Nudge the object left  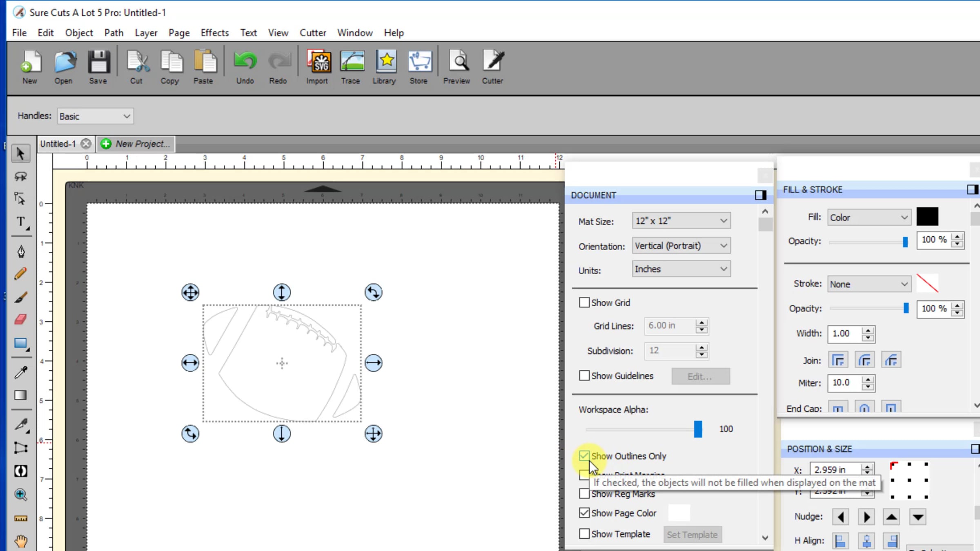point(840,517)
